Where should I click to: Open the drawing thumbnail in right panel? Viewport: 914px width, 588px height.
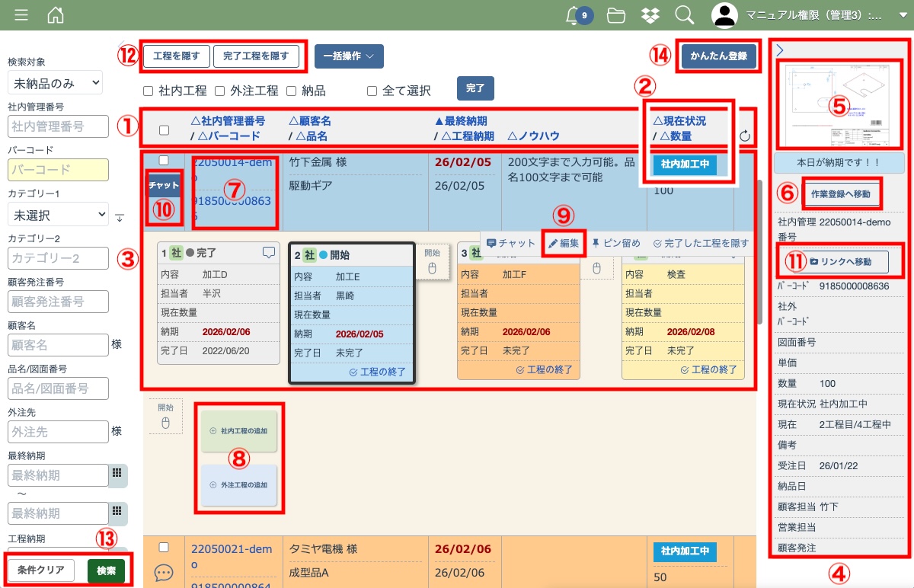(837, 105)
